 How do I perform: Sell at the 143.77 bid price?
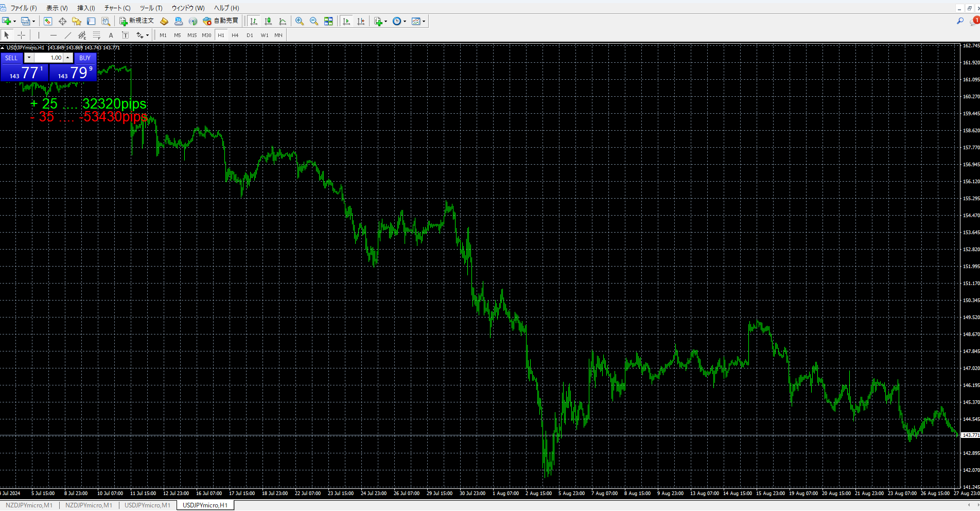pyautogui.click(x=25, y=73)
